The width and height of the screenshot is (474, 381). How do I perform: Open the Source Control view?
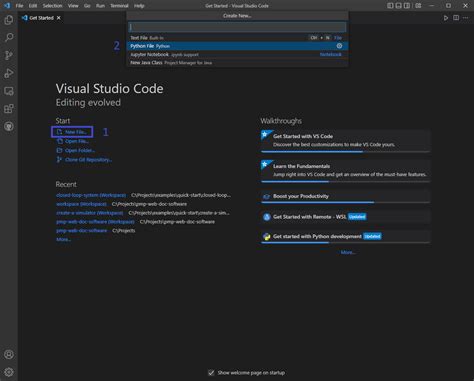(x=9, y=55)
